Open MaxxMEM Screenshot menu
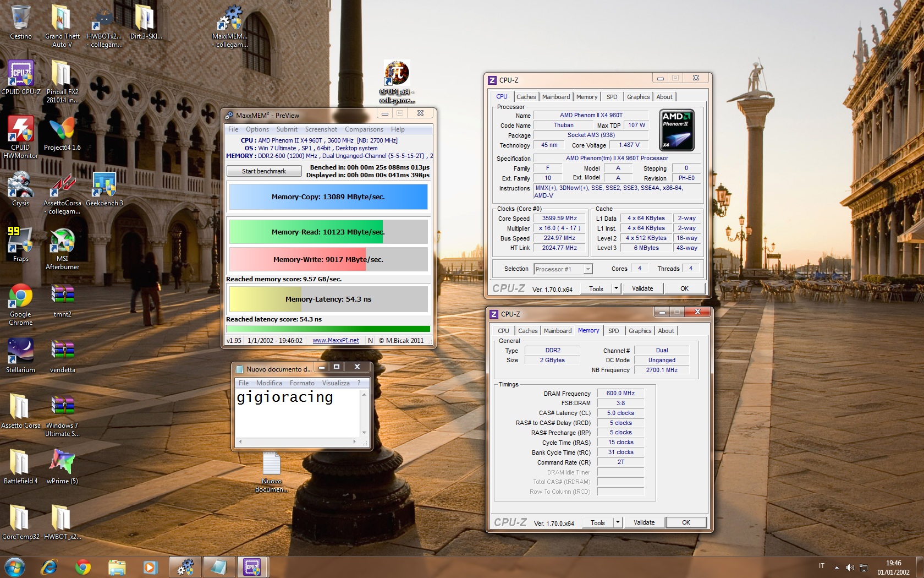This screenshot has height=578, width=924. tap(321, 129)
